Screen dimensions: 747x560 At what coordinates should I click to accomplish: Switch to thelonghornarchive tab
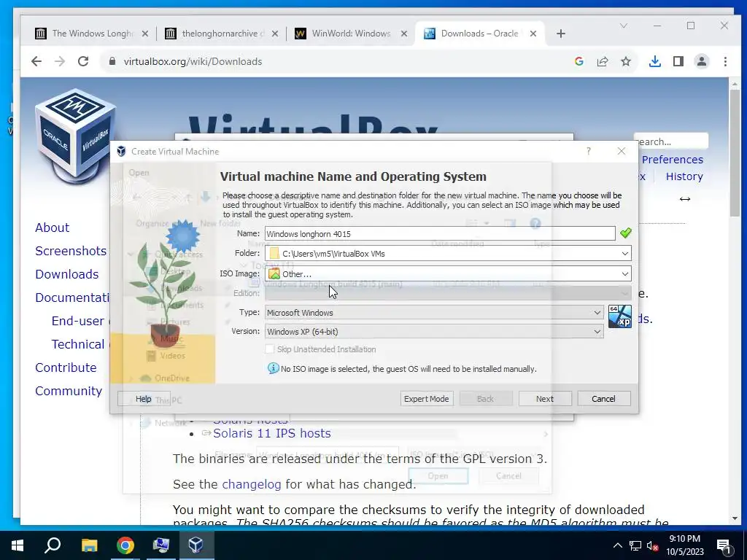[222, 34]
